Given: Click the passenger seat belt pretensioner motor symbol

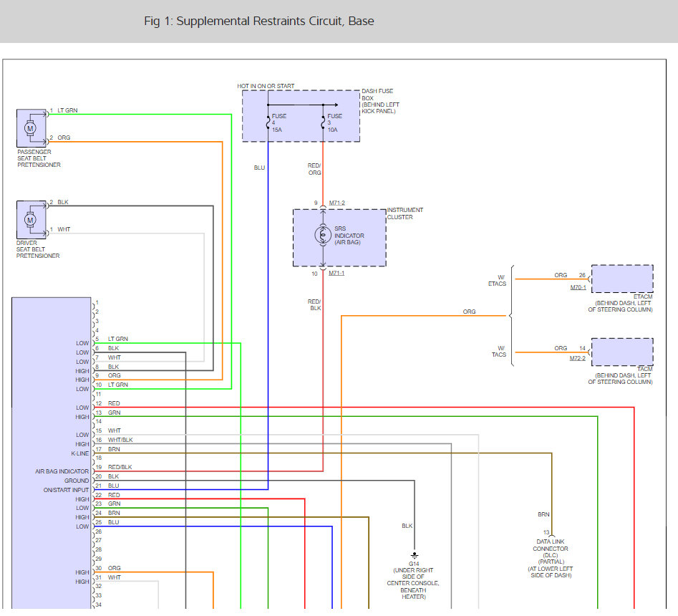Looking at the screenshot, I should [x=30, y=128].
